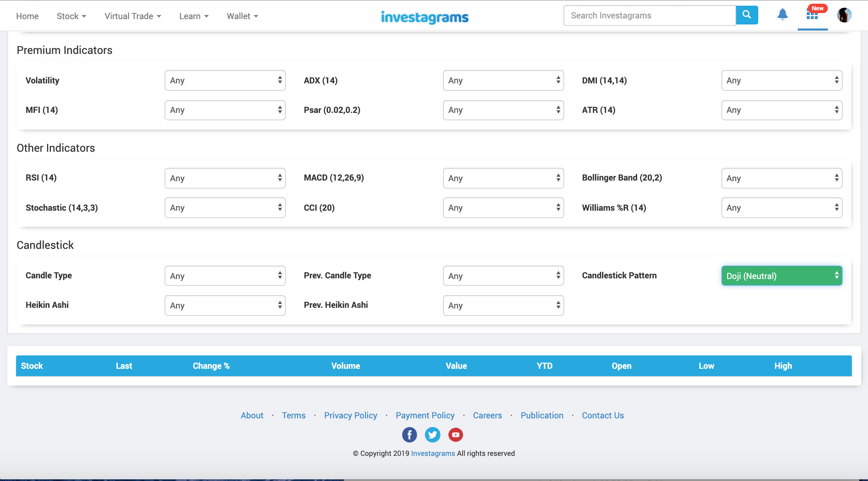
Task: Open the Wallet menu
Action: 242,16
